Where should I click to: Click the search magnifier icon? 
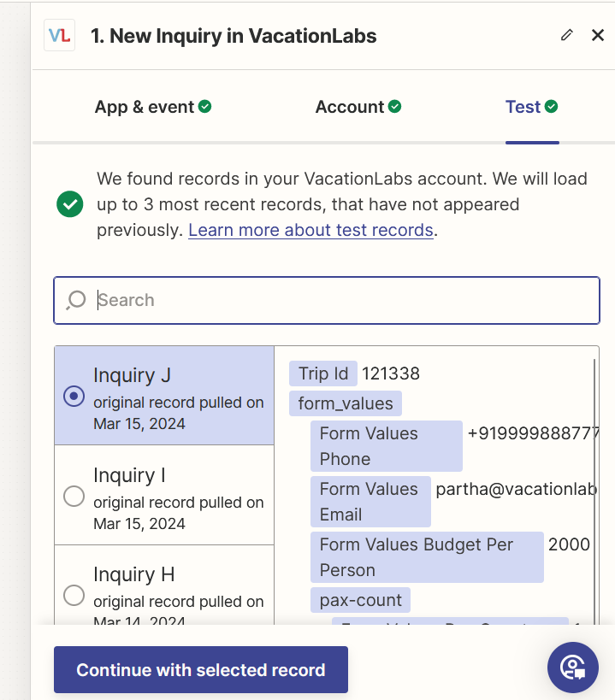(76, 300)
